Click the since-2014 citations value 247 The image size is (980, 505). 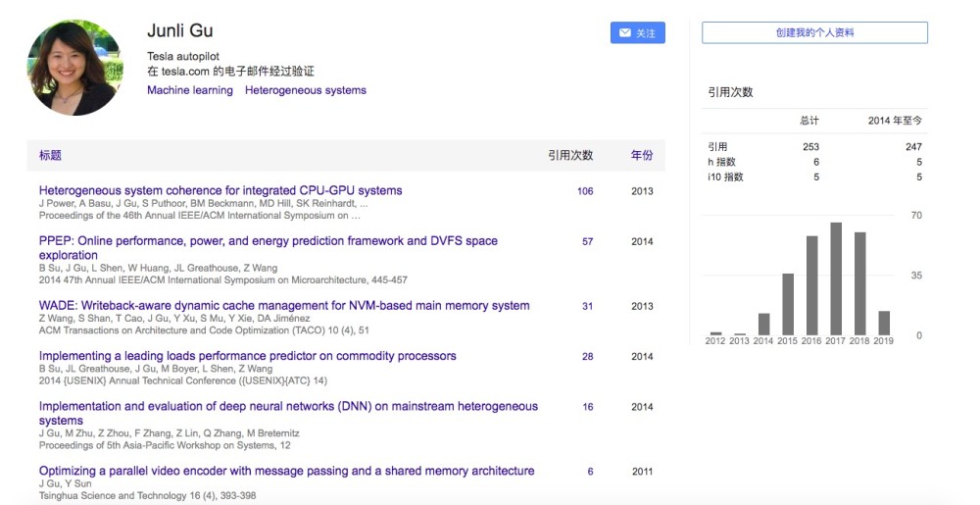pos(913,147)
